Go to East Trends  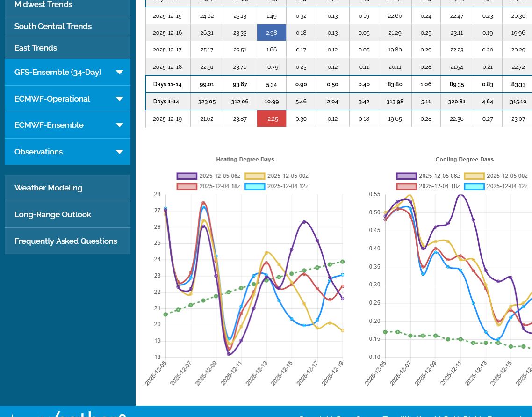[x=36, y=48]
